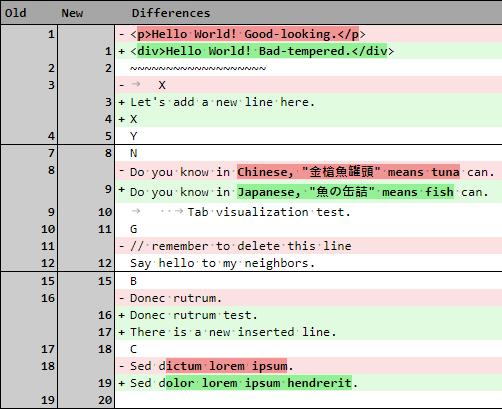Viewport: 502px width, 409px height.
Task: Click the highlighted dictum lorem ipsum text
Action: pyautogui.click(x=226, y=366)
